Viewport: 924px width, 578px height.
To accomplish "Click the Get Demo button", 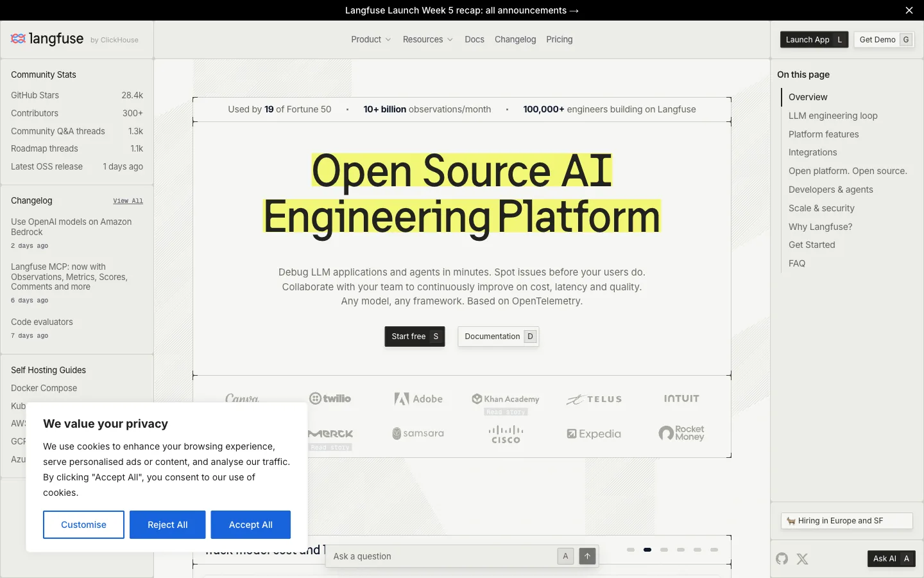I will tap(884, 40).
